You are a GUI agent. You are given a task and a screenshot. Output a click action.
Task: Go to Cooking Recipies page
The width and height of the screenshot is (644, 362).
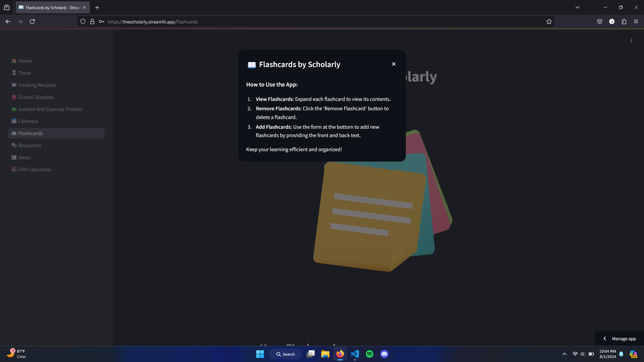coord(37,85)
